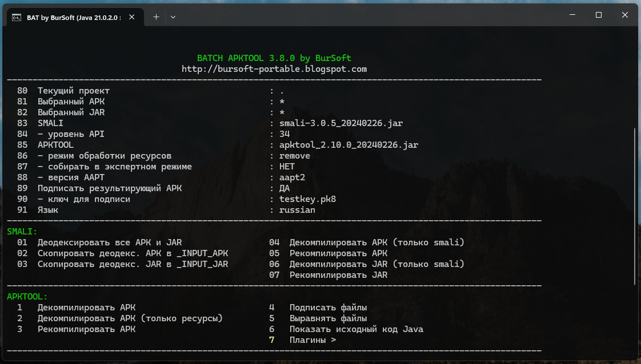Screen dimensions: 641x364
Task: Click 07 Рекомпилировать JAR
Action: (328, 274)
